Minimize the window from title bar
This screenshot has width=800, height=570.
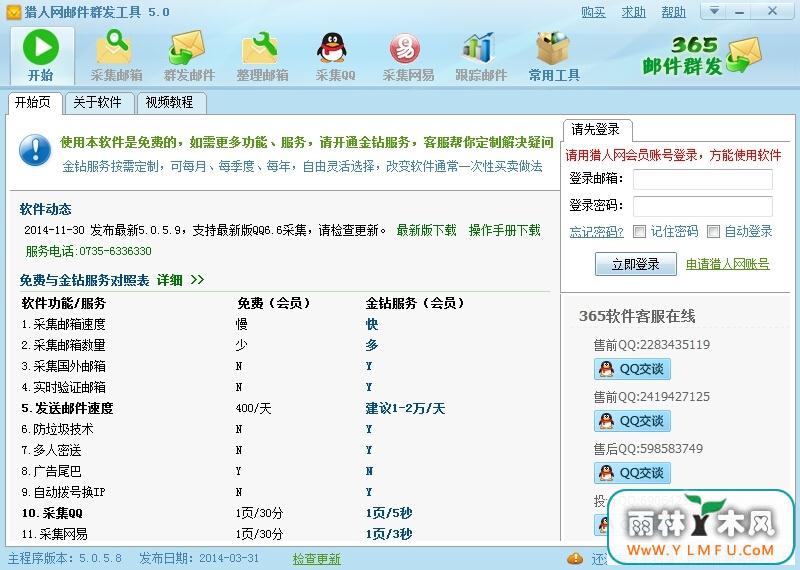pyautogui.click(x=739, y=11)
